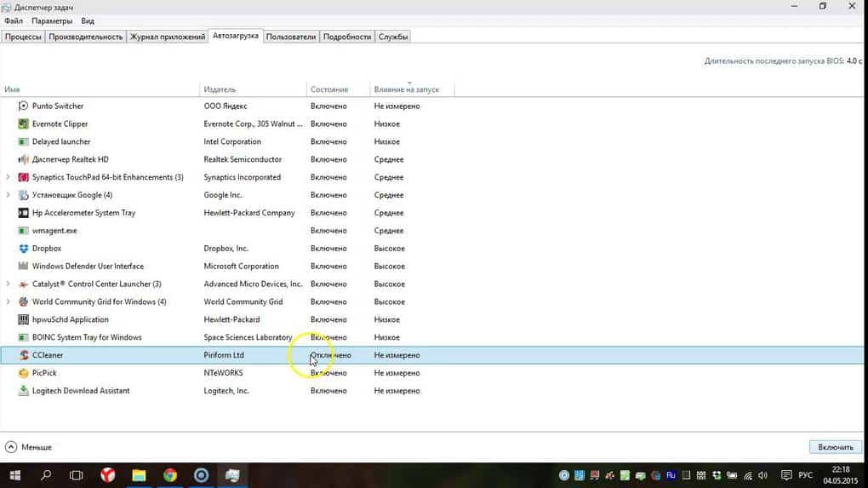Click the BOINC System Tray icon
The width and height of the screenshot is (868, 488).
(x=23, y=336)
